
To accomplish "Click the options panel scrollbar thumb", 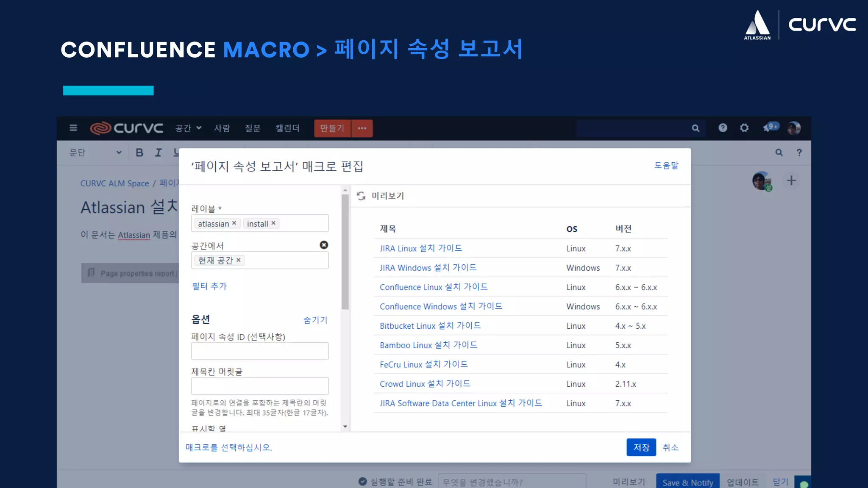I will click(345, 252).
